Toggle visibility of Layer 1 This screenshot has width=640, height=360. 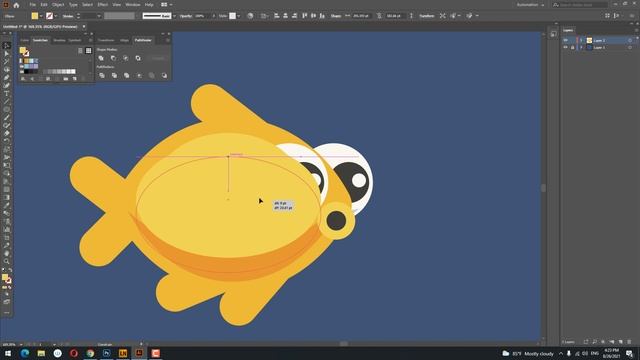coord(566,47)
